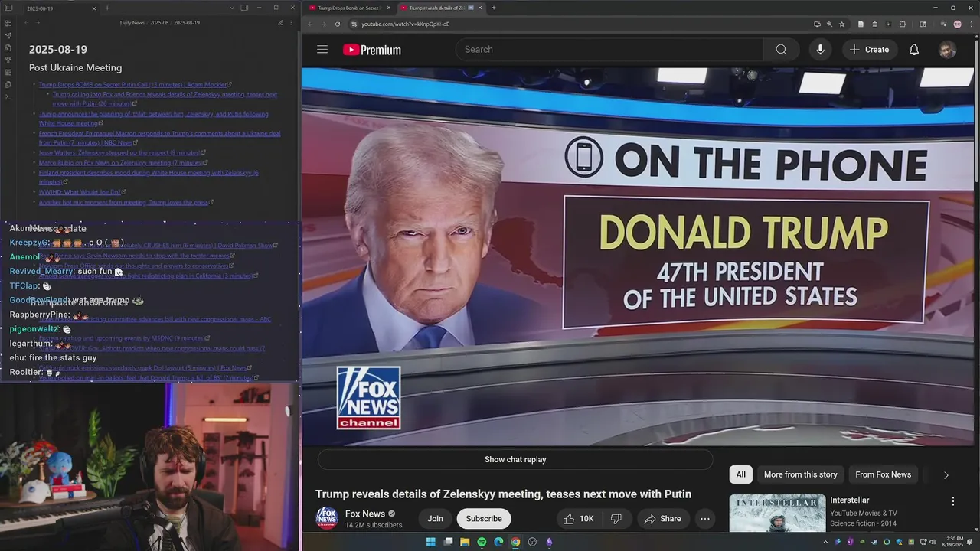Show next filter chips with arrow

[x=946, y=475]
